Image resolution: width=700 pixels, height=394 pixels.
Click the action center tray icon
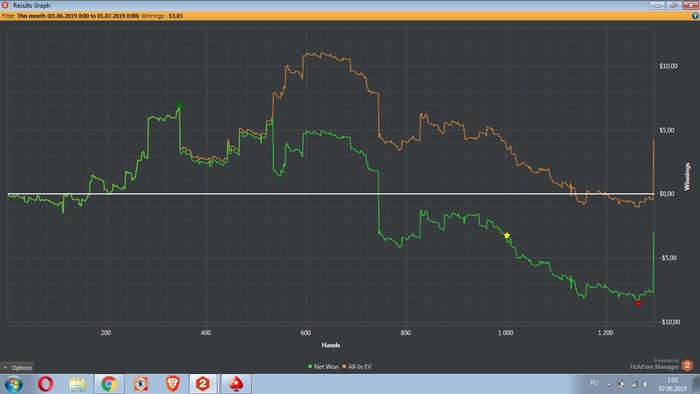[x=621, y=384]
